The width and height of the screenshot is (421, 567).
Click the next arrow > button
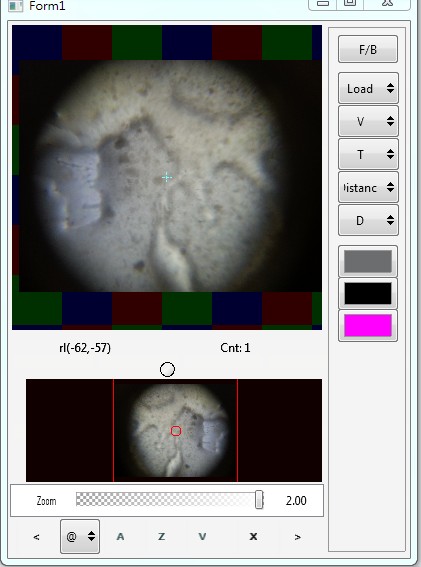click(297, 537)
